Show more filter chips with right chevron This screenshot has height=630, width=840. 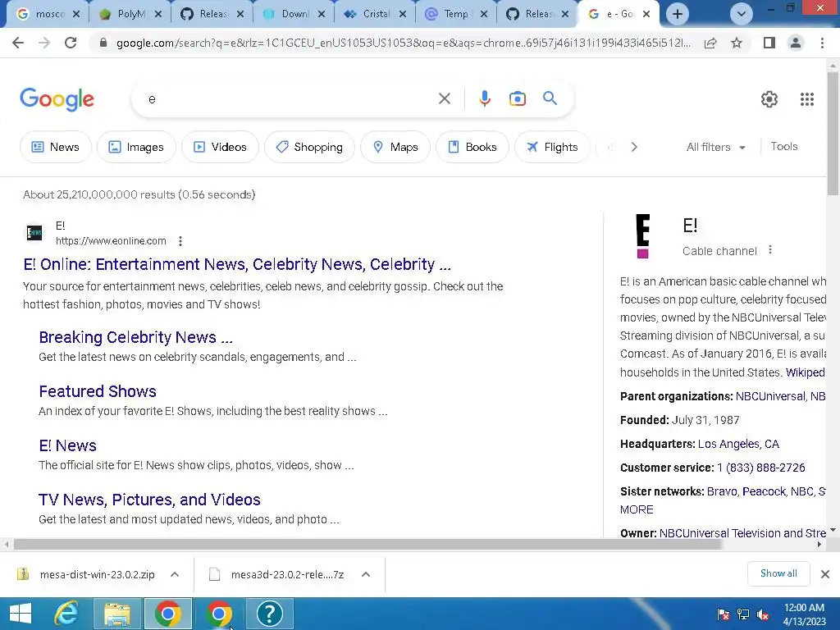pos(634,147)
